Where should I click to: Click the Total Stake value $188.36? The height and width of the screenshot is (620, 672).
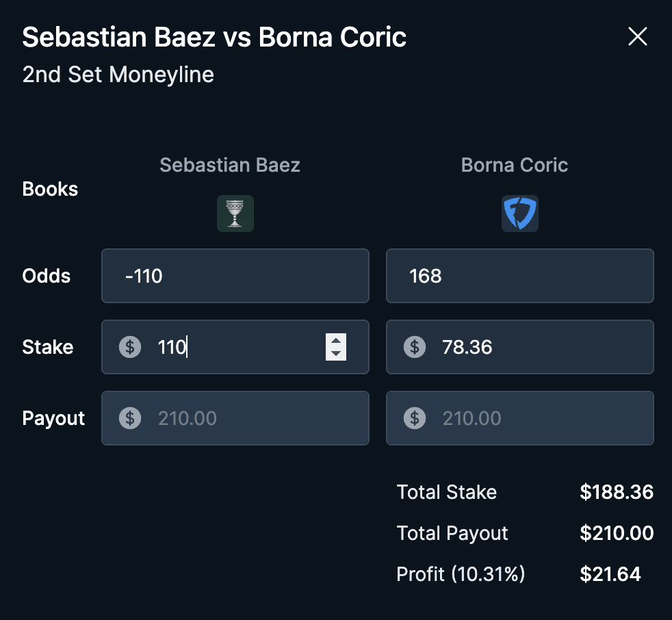point(617,492)
